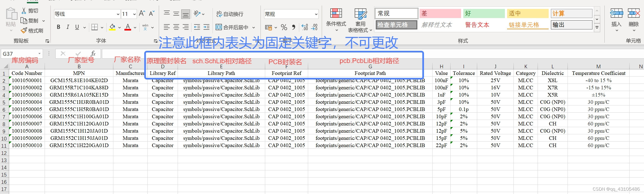This screenshot has height=194, width=644.
Task: Select the 检查单元格 Check Cell style
Action: [397, 25]
